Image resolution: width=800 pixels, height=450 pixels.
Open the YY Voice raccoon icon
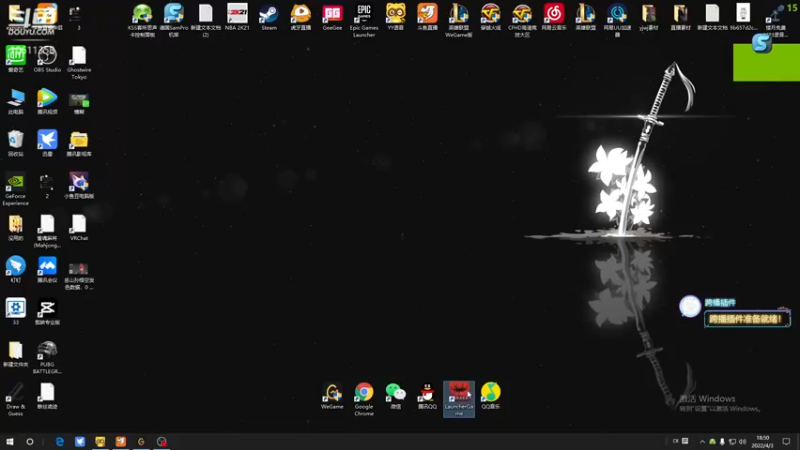[x=395, y=17]
